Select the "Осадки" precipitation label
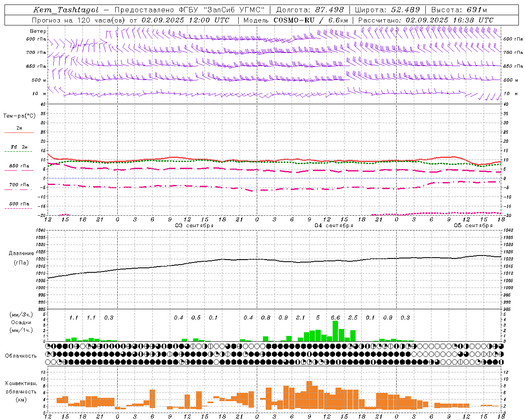Viewport: 525px width, 420px height. (x=21, y=322)
